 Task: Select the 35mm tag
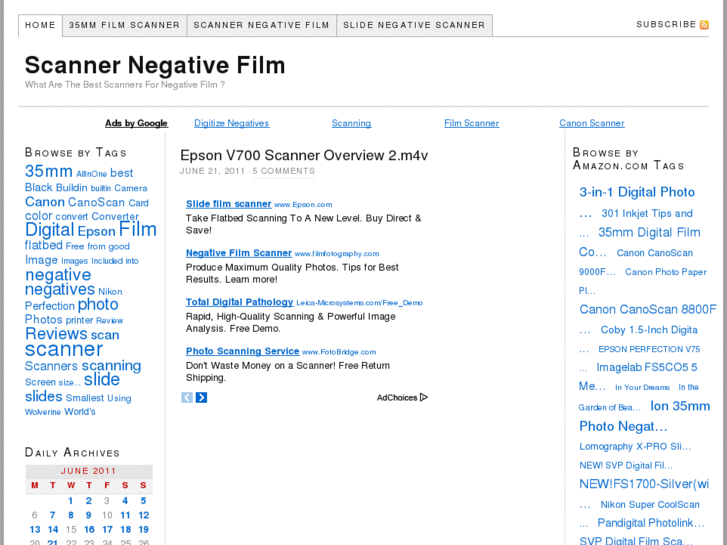click(49, 171)
